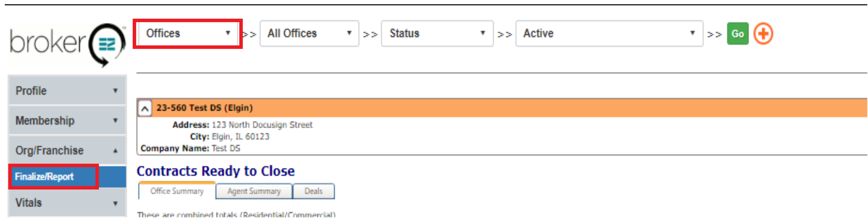The image size is (868, 221).
Task: Open the Offices dropdown
Action: pos(188,33)
